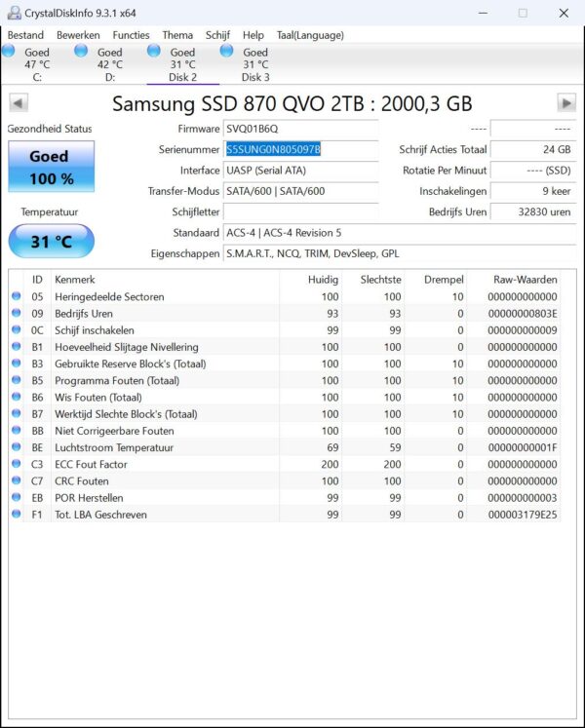Image resolution: width=585 pixels, height=728 pixels.
Task: Click the status dot for Tot. LBA Geschreven
Action: [x=17, y=514]
